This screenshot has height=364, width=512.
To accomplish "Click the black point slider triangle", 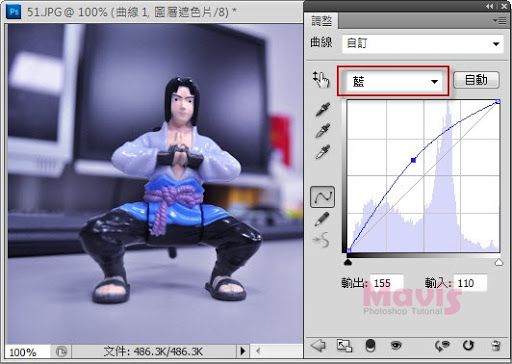I will [348, 262].
